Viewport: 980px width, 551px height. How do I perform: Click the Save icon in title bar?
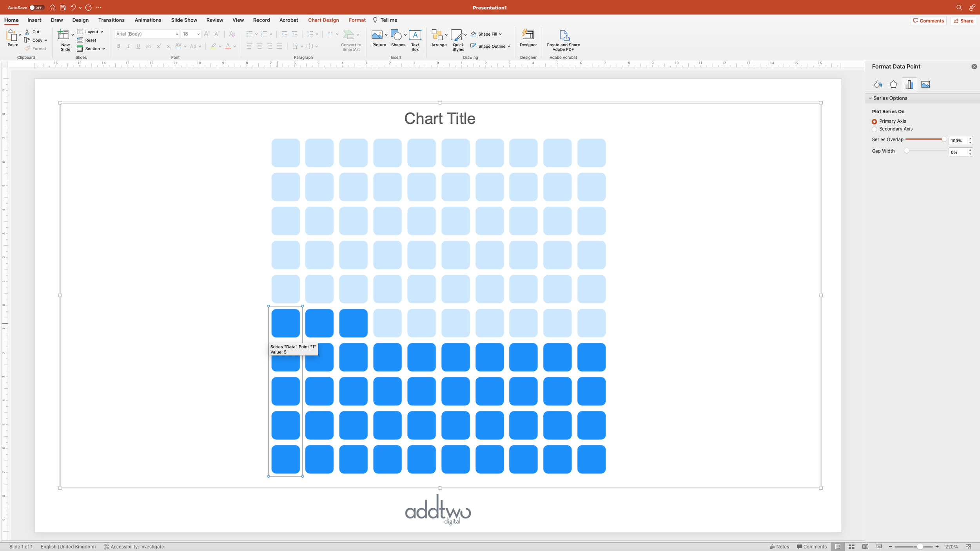pos(63,7)
